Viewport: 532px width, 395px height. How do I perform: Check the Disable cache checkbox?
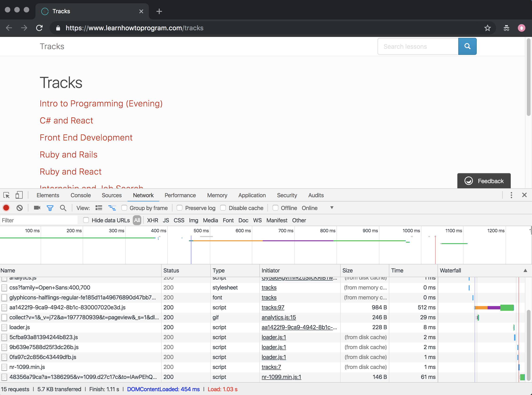click(223, 208)
